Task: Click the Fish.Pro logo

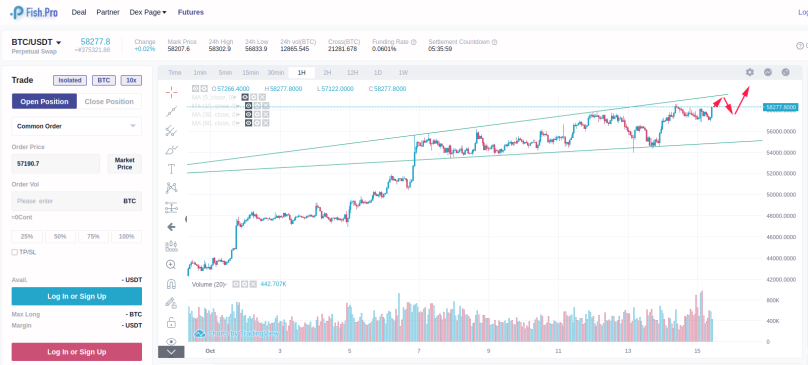Action: click(x=34, y=12)
